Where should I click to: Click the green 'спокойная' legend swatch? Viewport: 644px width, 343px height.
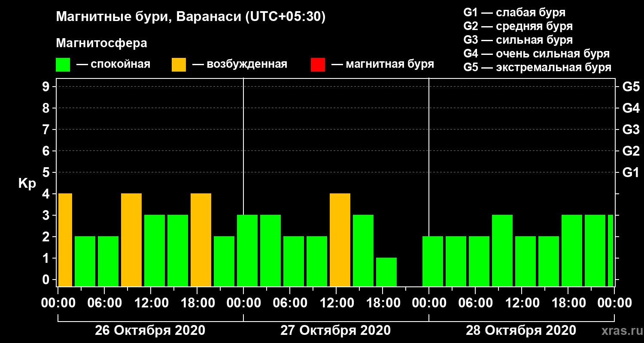63,65
